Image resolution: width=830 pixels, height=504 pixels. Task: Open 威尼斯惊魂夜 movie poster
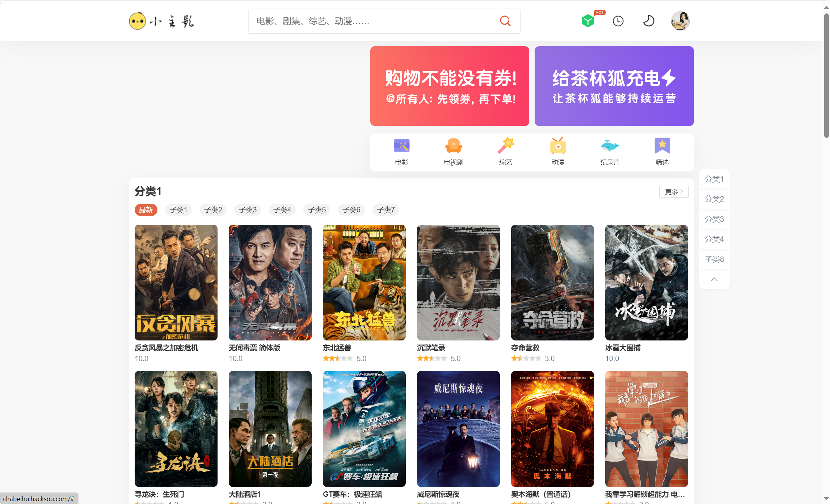pos(458,429)
